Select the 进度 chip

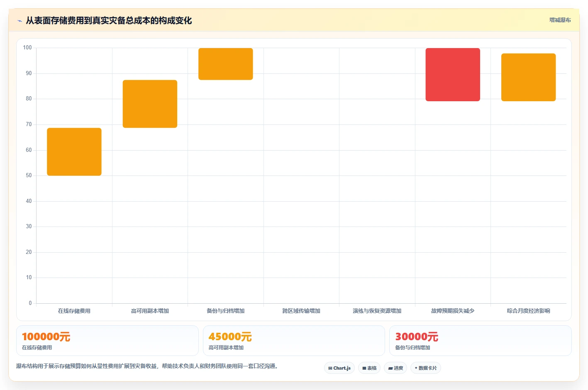click(395, 368)
